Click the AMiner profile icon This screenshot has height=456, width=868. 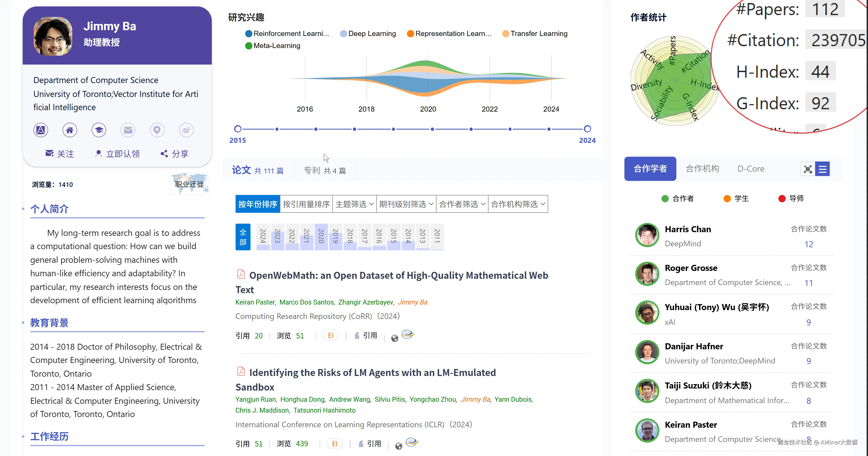(x=41, y=130)
